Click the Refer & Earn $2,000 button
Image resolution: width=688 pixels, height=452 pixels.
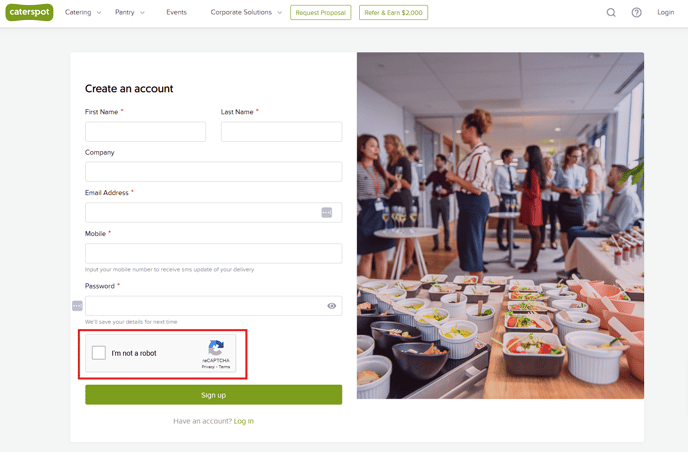[x=393, y=12]
